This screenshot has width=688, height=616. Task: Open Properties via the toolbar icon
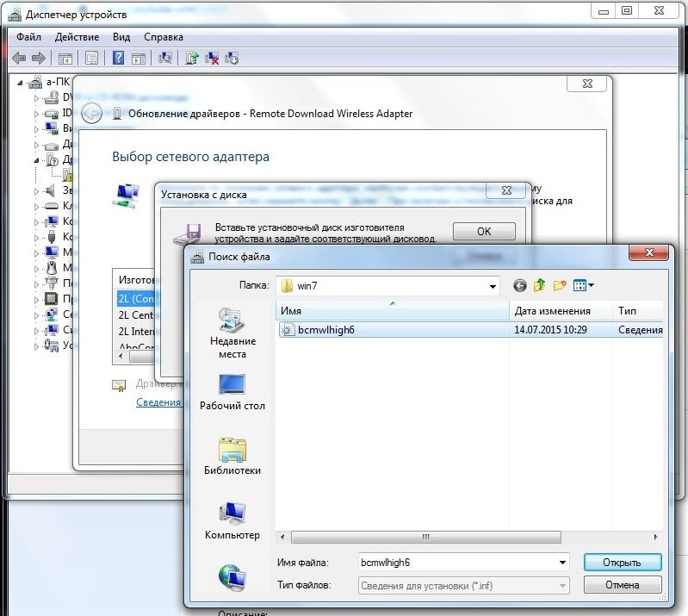91,58
